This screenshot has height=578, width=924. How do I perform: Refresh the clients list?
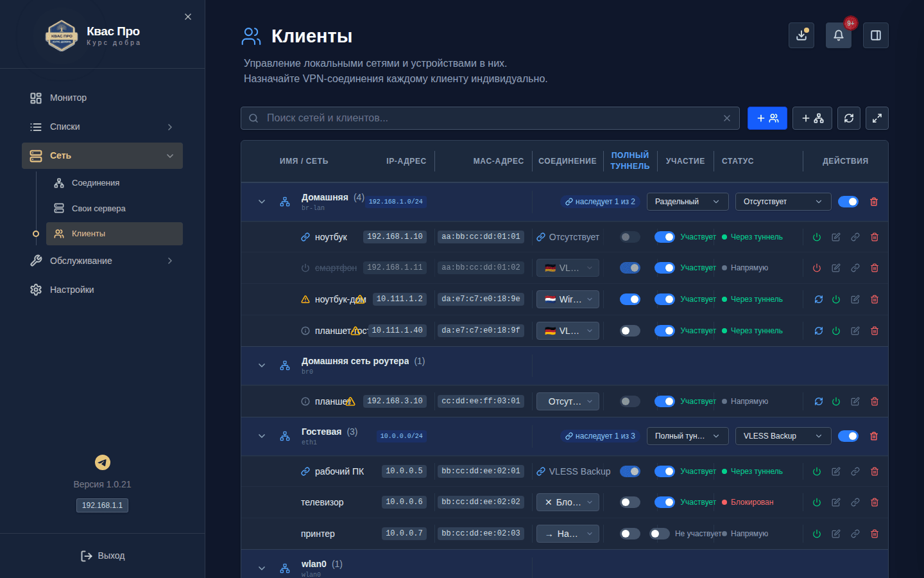(849, 118)
